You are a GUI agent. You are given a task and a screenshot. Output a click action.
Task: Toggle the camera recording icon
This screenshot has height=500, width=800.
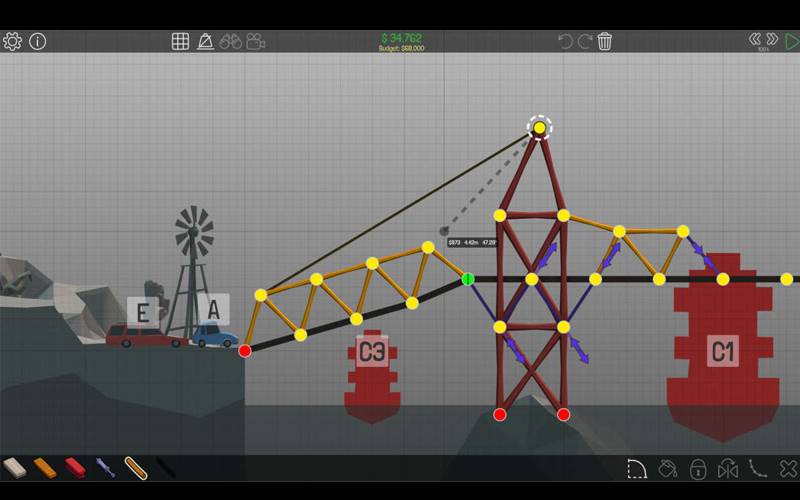pos(256,41)
